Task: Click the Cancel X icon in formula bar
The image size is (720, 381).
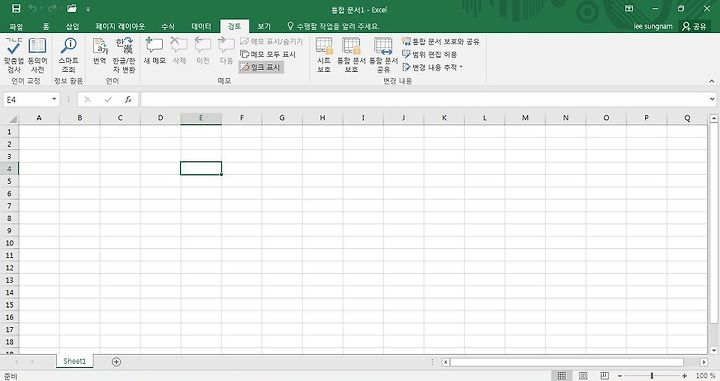Action: (x=88, y=99)
